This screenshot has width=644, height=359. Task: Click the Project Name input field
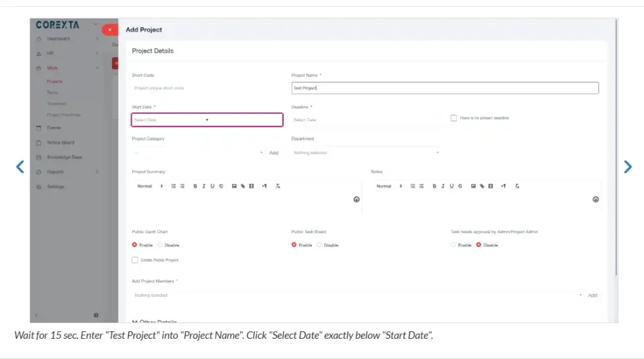click(x=445, y=88)
